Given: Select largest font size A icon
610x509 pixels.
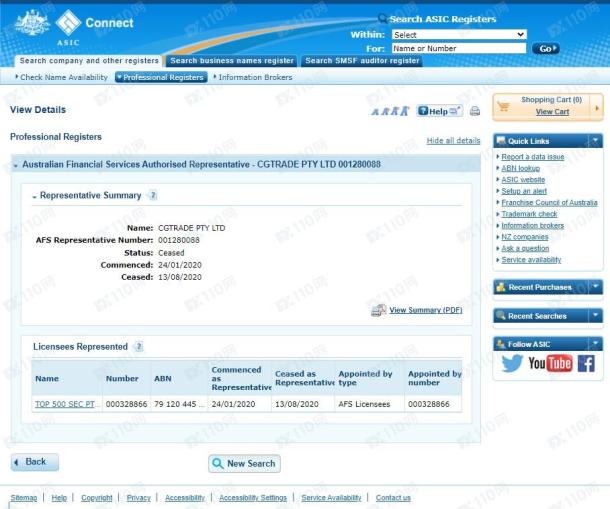Looking at the screenshot, I should coord(405,111).
